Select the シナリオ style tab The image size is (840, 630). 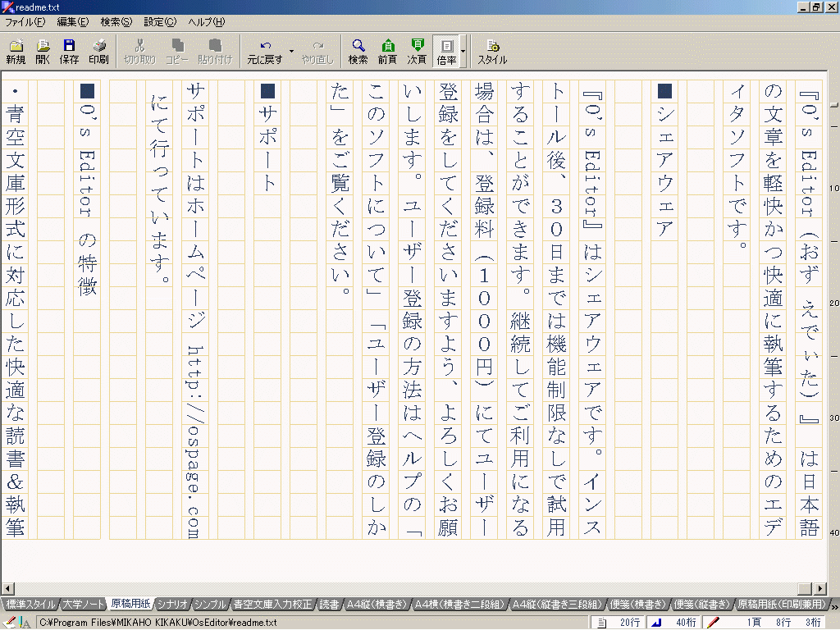pyautogui.click(x=173, y=605)
